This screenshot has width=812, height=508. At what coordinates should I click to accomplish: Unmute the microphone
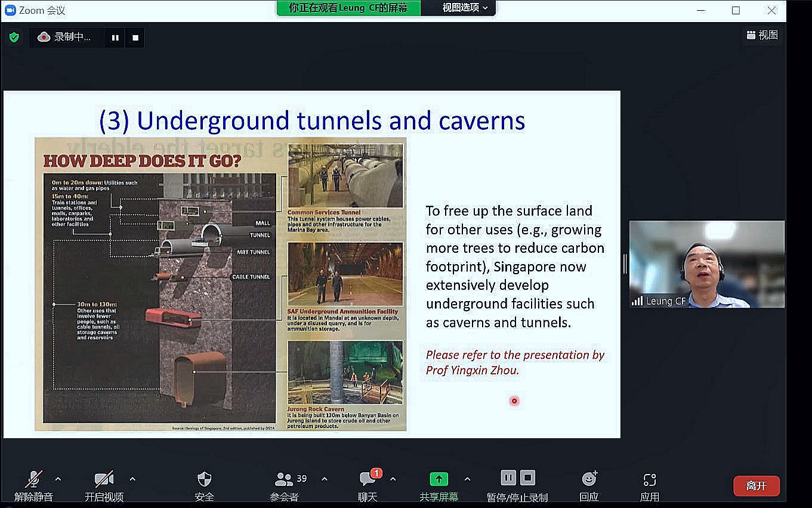click(33, 479)
